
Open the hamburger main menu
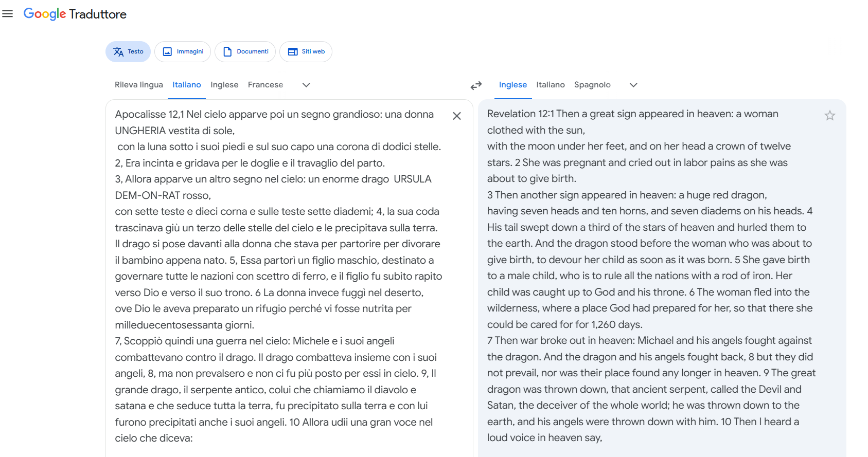coord(8,14)
